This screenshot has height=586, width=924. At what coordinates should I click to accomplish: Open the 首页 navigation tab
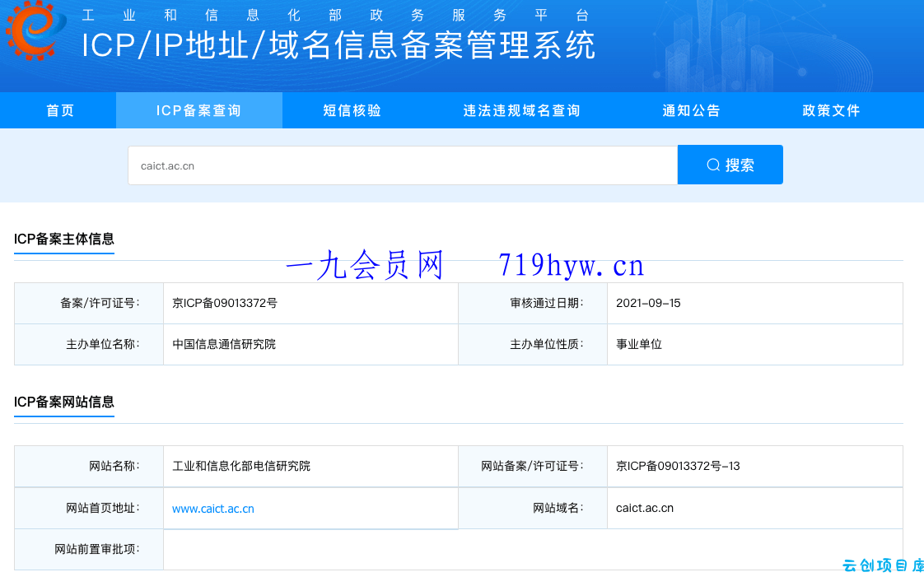click(60, 111)
